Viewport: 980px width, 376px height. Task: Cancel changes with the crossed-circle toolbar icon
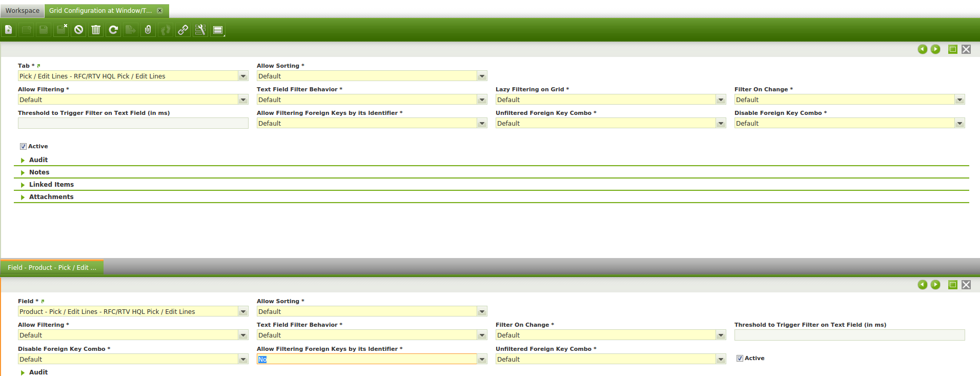(x=78, y=30)
